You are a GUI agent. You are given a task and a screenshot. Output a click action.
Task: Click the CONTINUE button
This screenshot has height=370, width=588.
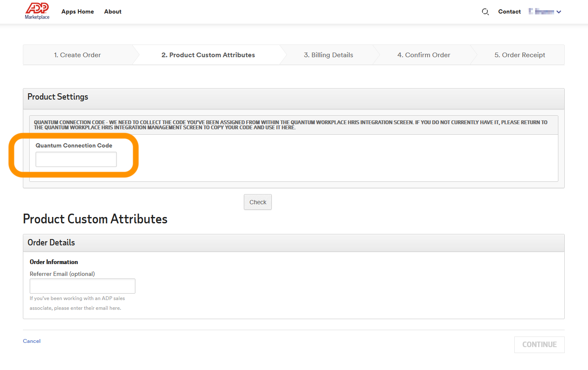[539, 345]
